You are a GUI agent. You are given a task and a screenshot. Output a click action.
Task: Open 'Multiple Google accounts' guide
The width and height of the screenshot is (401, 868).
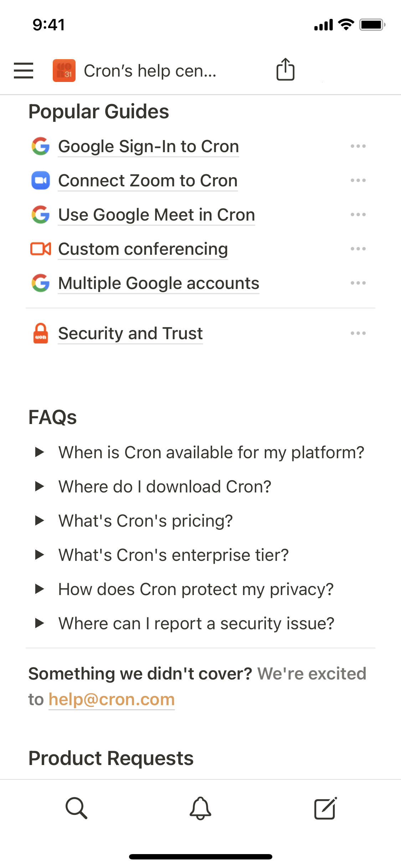pyautogui.click(x=159, y=283)
